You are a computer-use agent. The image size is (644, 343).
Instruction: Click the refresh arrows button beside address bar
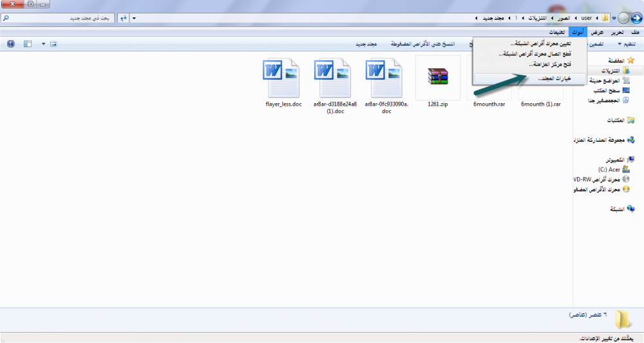click(x=122, y=18)
